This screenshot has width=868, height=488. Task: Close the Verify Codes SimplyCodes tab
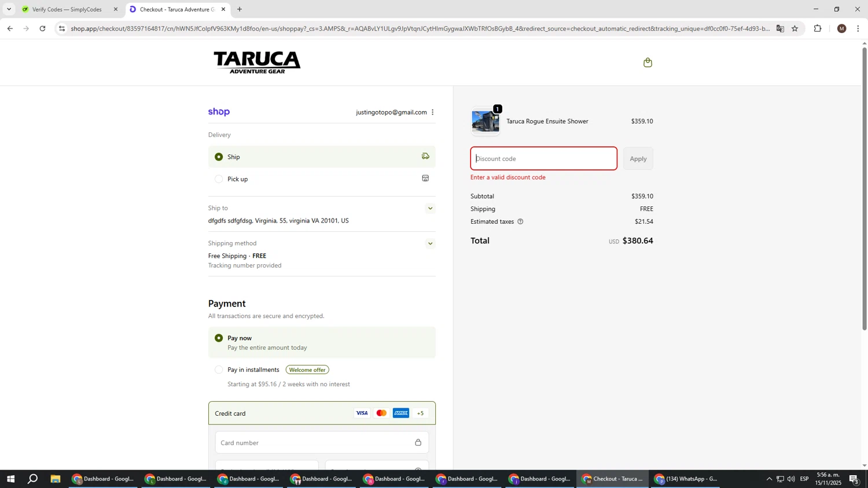coord(115,9)
